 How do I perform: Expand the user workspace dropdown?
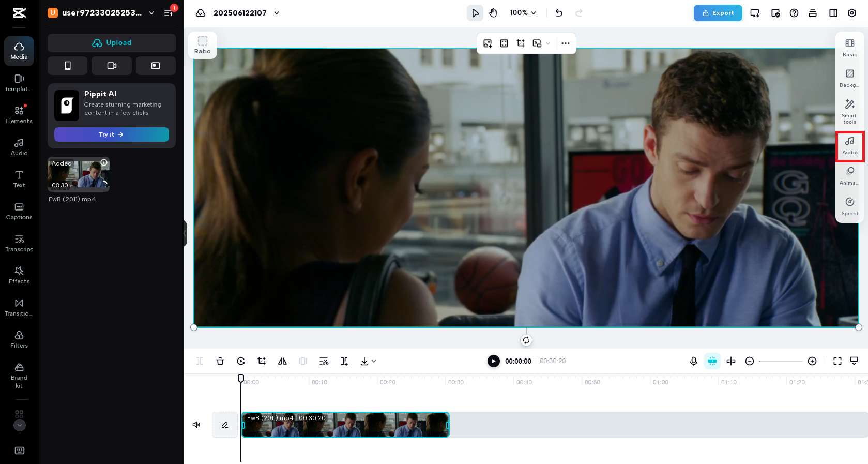[151, 13]
